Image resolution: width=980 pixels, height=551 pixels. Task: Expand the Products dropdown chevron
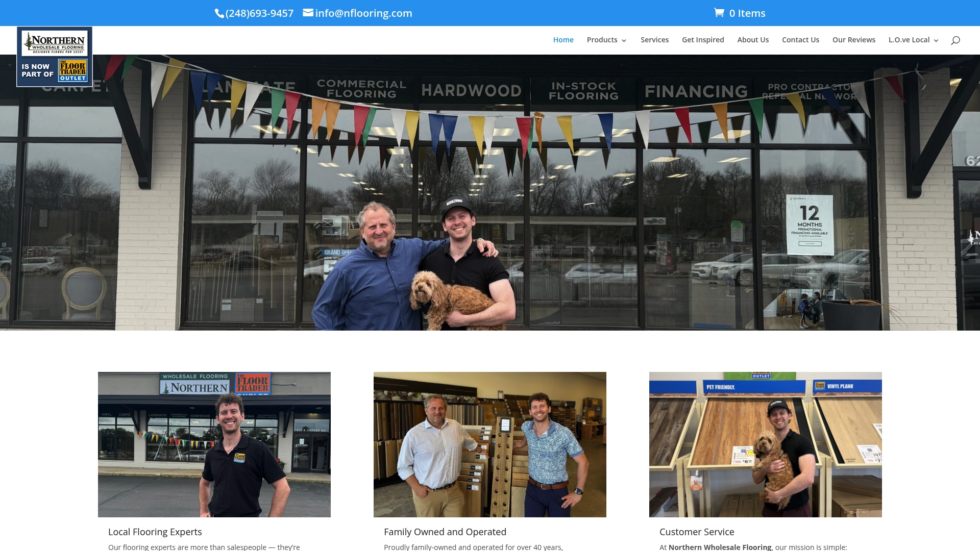pos(624,41)
